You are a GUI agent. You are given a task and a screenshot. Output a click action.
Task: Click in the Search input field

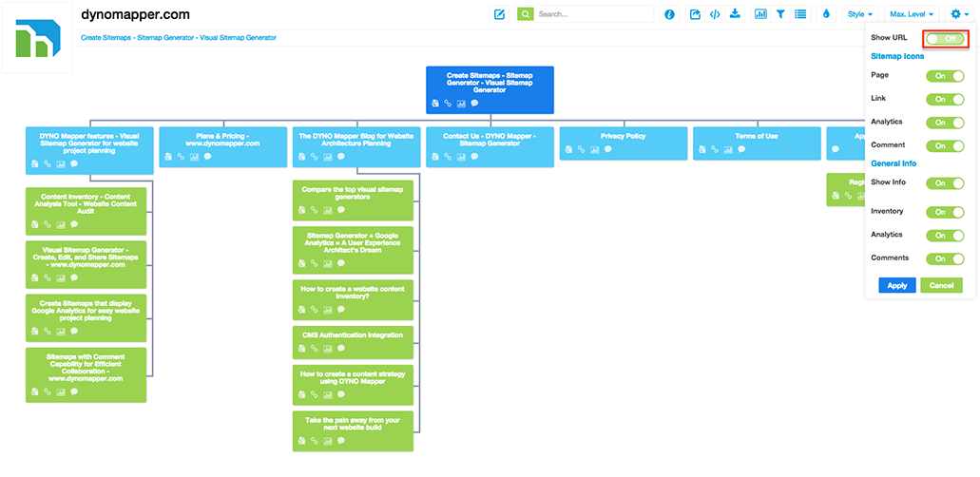592,13
